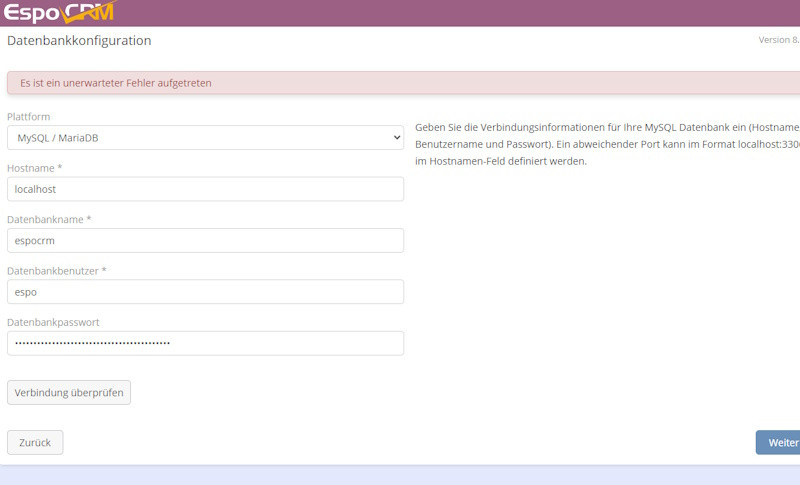Image resolution: width=800 pixels, height=485 pixels.
Task: Click the Datenbankname * label
Action: coord(47,219)
